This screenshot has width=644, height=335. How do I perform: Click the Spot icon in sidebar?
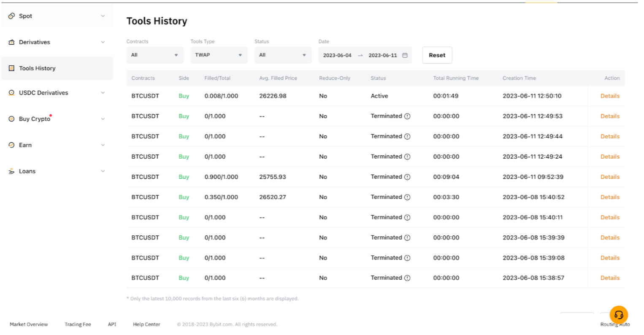pyautogui.click(x=11, y=16)
